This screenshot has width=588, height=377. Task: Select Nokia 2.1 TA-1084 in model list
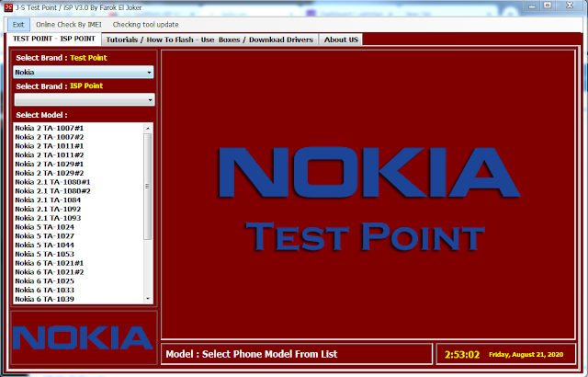tap(79, 200)
